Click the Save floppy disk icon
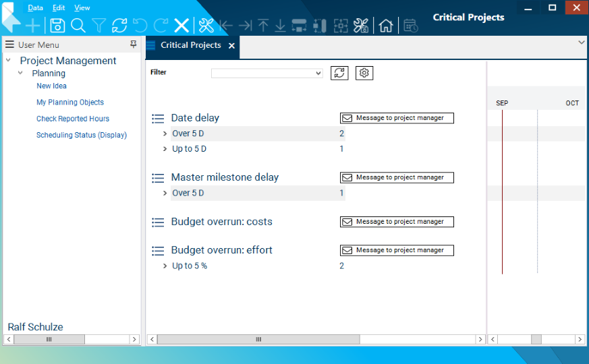The width and height of the screenshot is (589, 364). tap(57, 26)
